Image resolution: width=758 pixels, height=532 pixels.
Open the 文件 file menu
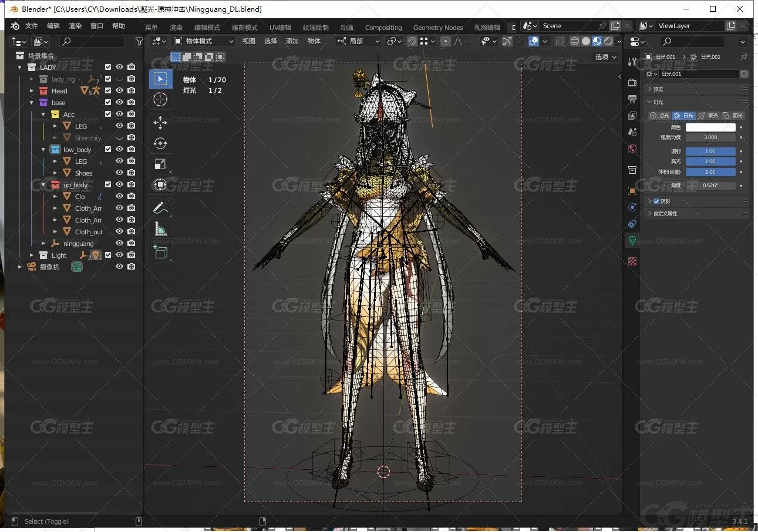[31, 26]
